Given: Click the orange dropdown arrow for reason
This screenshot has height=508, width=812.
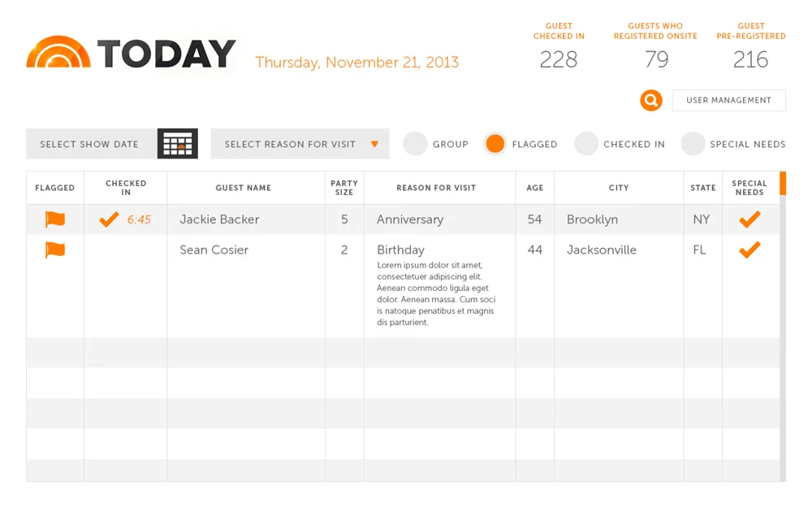Looking at the screenshot, I should click(x=374, y=144).
